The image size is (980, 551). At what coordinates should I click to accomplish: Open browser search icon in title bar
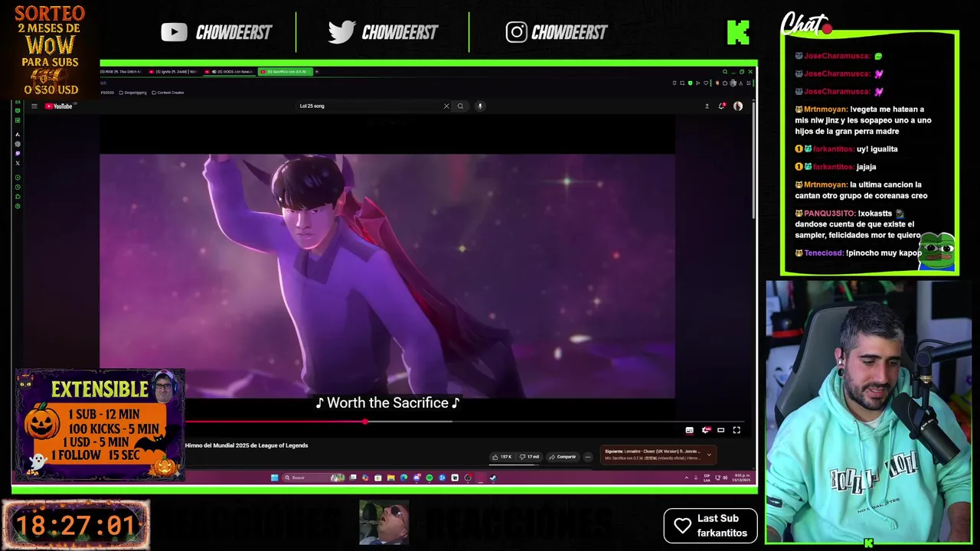click(725, 72)
